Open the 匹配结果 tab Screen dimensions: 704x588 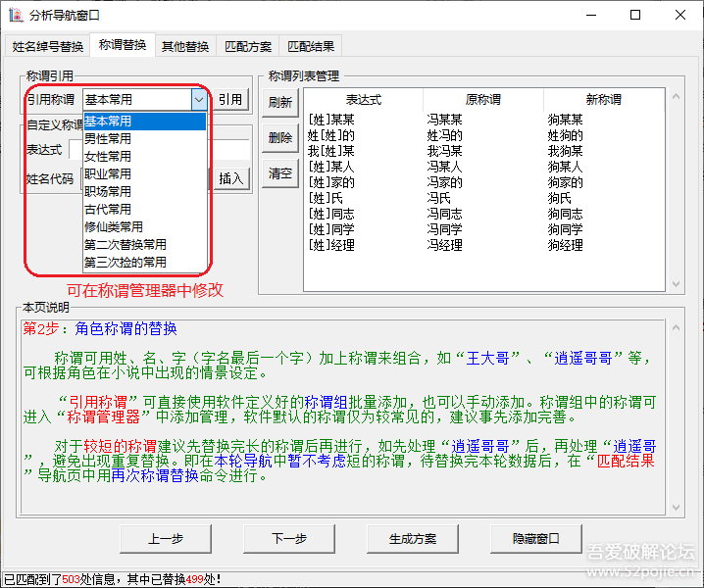click(x=311, y=46)
